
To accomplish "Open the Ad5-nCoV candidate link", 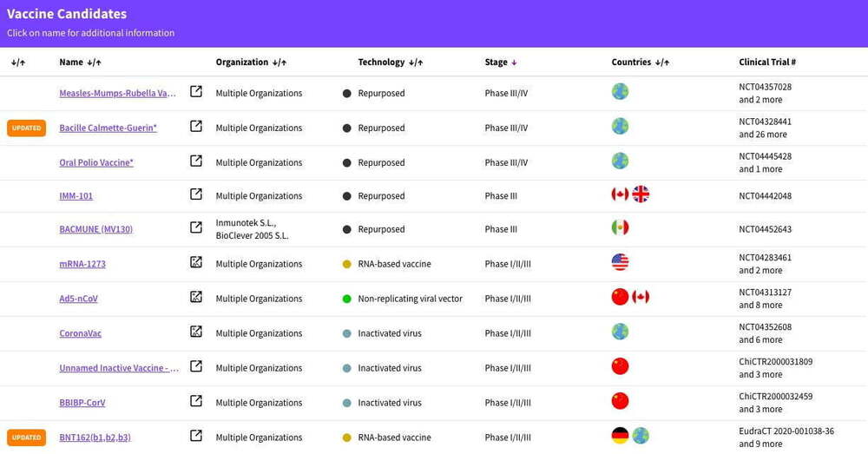I will (x=78, y=299).
